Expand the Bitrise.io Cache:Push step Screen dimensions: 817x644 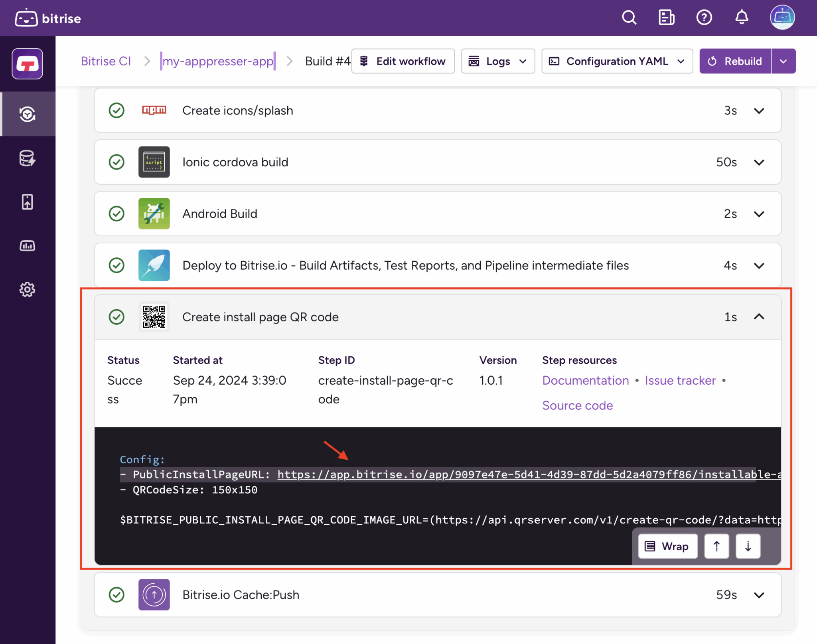(x=759, y=595)
